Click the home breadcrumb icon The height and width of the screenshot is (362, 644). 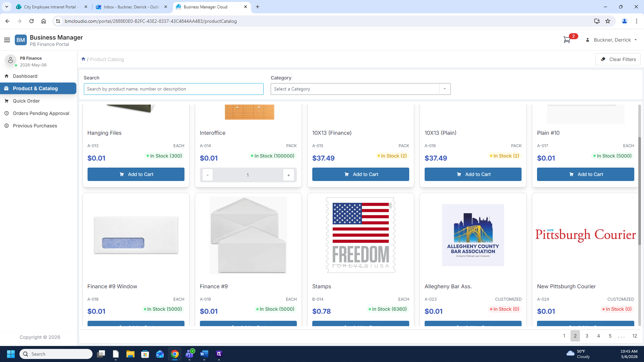[x=83, y=59]
